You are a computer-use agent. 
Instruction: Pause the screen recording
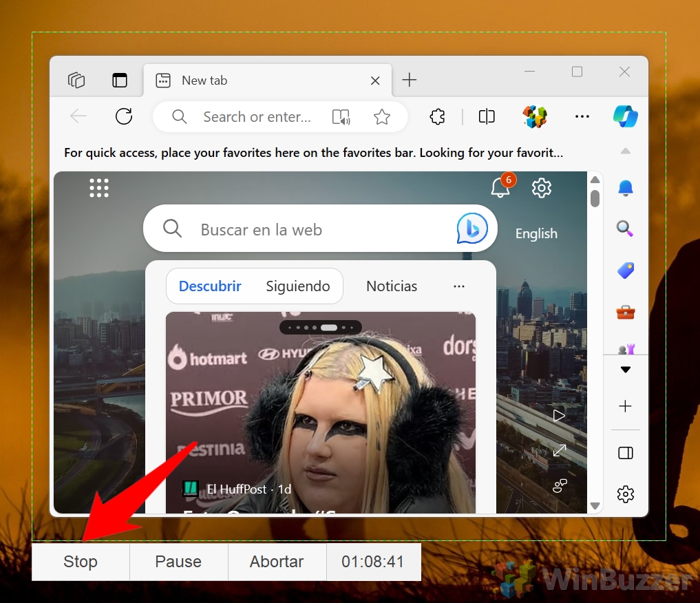point(178,562)
